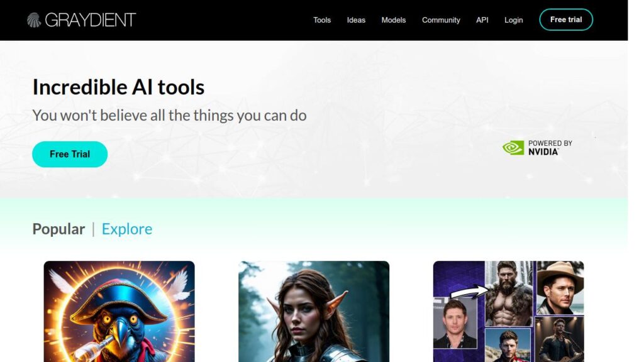Click the NVIDIA eye logo icon
This screenshot has width=644, height=362.
513,148
